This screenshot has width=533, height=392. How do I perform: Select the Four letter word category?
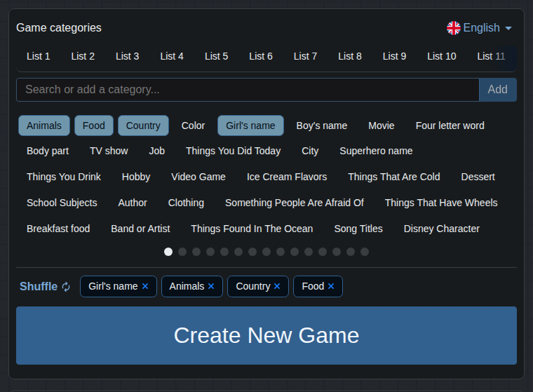click(x=450, y=126)
